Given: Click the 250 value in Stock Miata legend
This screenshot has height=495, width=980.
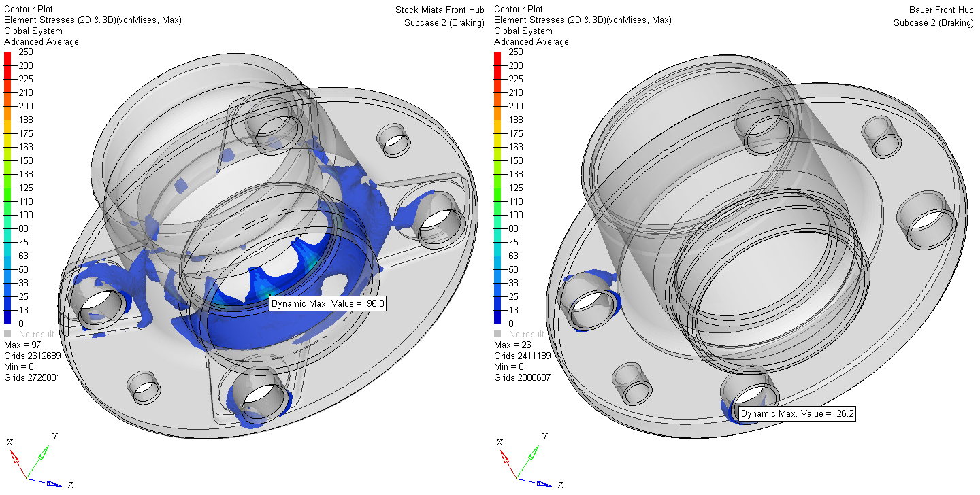Looking at the screenshot, I should tap(25, 52).
